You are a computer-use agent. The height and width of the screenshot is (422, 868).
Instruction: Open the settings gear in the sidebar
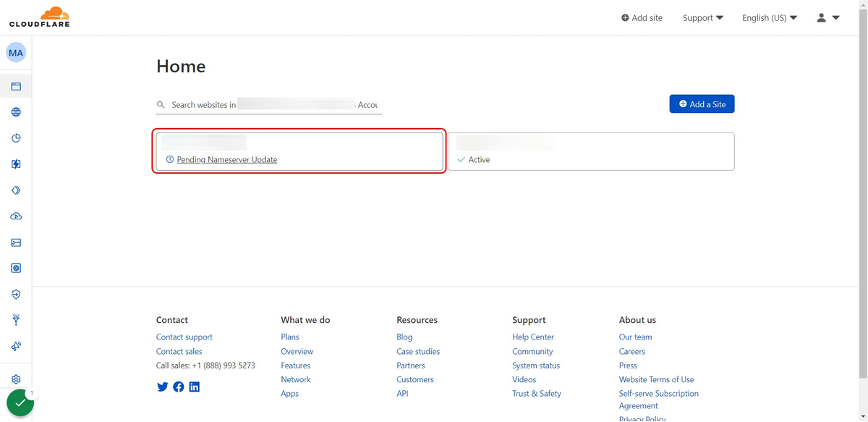click(16, 379)
